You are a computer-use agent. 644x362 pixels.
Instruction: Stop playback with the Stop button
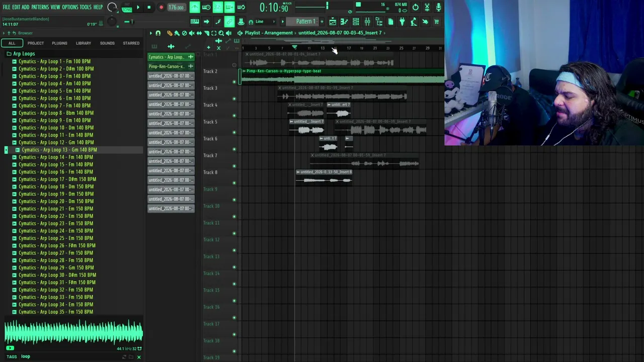point(149,8)
